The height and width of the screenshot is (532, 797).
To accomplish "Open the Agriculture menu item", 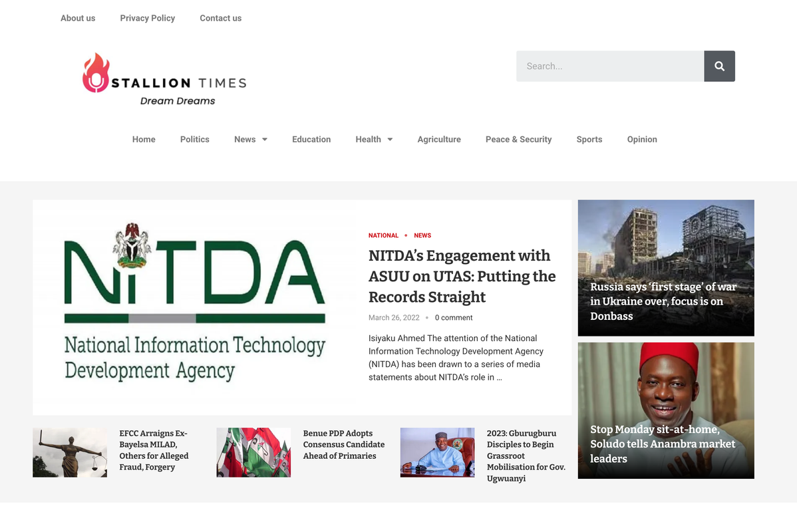I will [439, 139].
